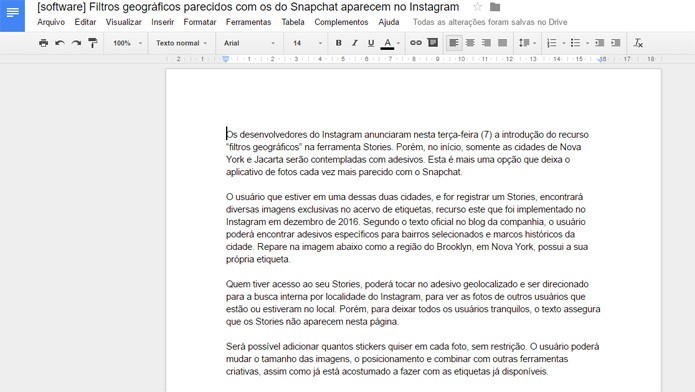Viewport: 695px width, 392px height.
Task: Toggle italic formatting
Action: click(355, 43)
